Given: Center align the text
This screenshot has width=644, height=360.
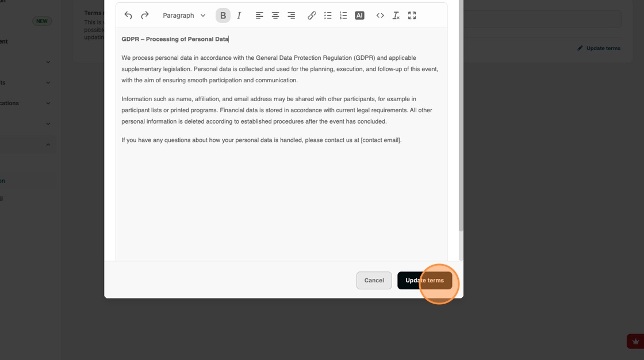Looking at the screenshot, I should (275, 15).
